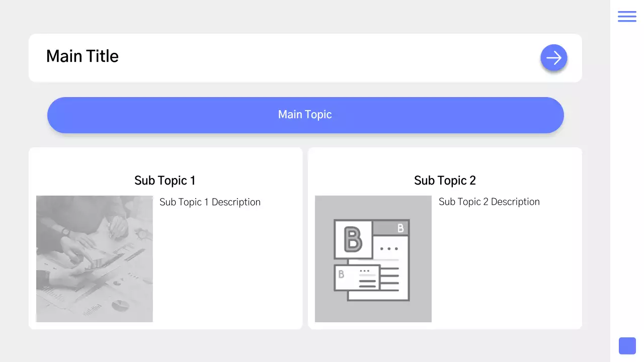Click the blue square button in the sidebar
Viewport: 644px width, 362px height.
click(627, 346)
